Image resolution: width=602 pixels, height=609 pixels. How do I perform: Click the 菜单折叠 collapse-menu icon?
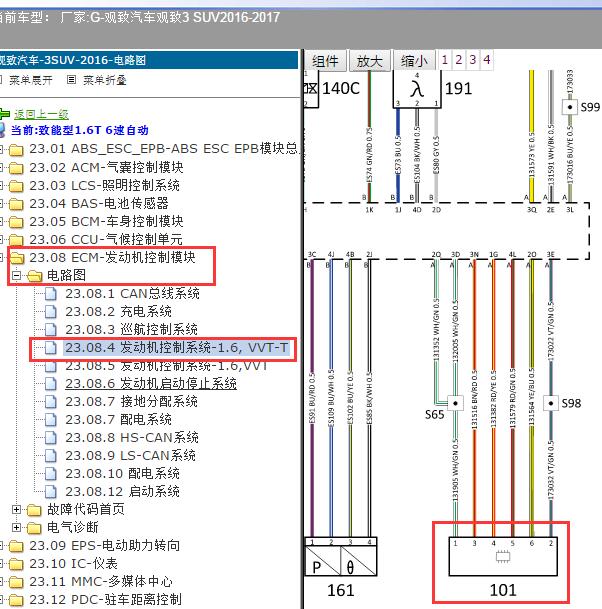click(x=71, y=80)
